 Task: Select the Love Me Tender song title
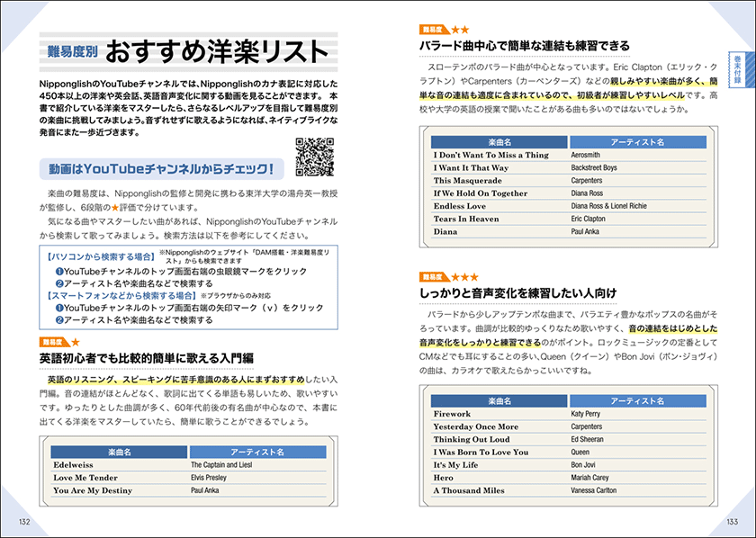[x=85, y=478]
